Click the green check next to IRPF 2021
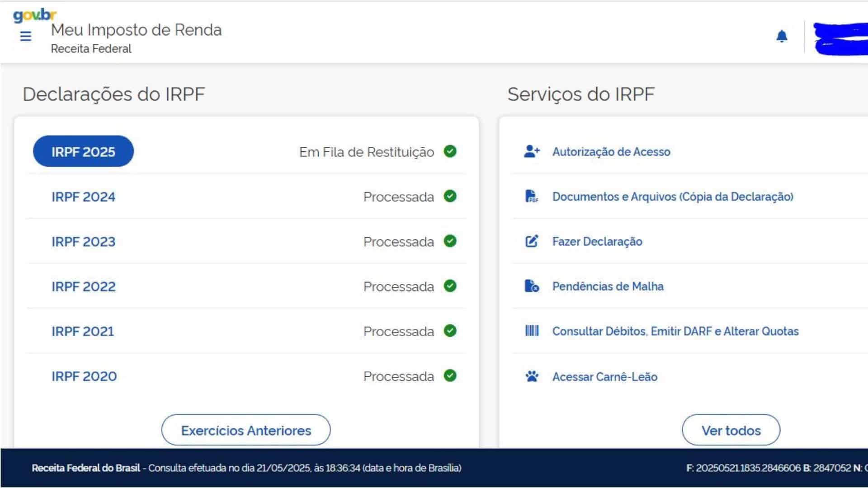 (450, 331)
